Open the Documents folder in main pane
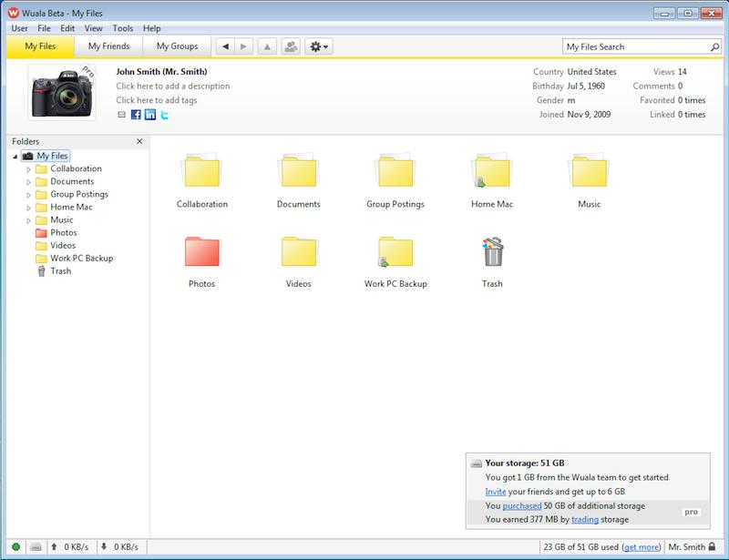 tap(299, 170)
